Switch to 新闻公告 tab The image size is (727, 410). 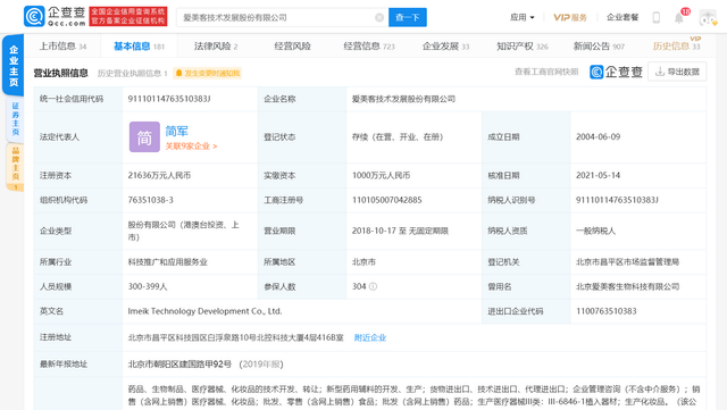pyautogui.click(x=599, y=46)
